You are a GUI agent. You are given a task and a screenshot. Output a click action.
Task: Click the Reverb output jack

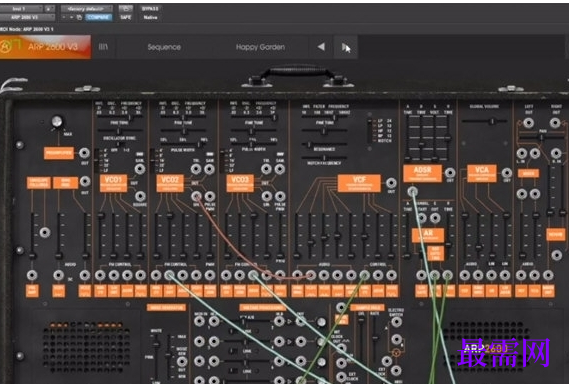pyautogui.click(x=557, y=255)
